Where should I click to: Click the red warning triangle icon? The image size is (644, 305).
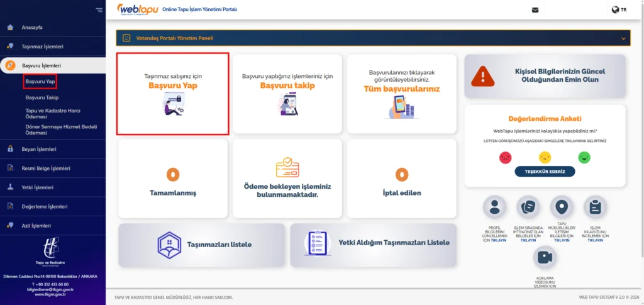coord(483,76)
